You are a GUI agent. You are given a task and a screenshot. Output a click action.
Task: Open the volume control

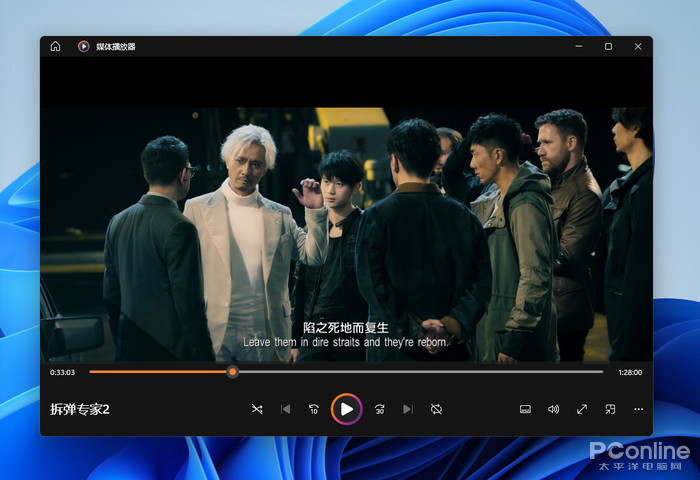tap(553, 409)
